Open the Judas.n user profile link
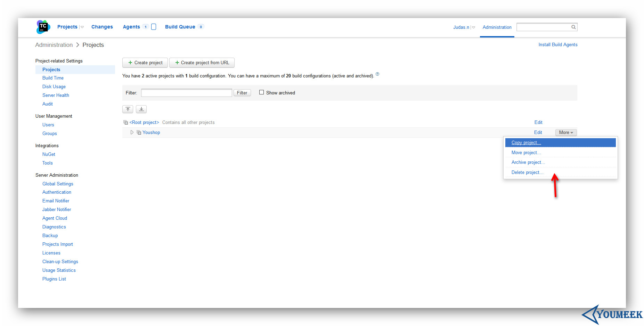The width and height of the screenshot is (644, 326). (x=461, y=27)
